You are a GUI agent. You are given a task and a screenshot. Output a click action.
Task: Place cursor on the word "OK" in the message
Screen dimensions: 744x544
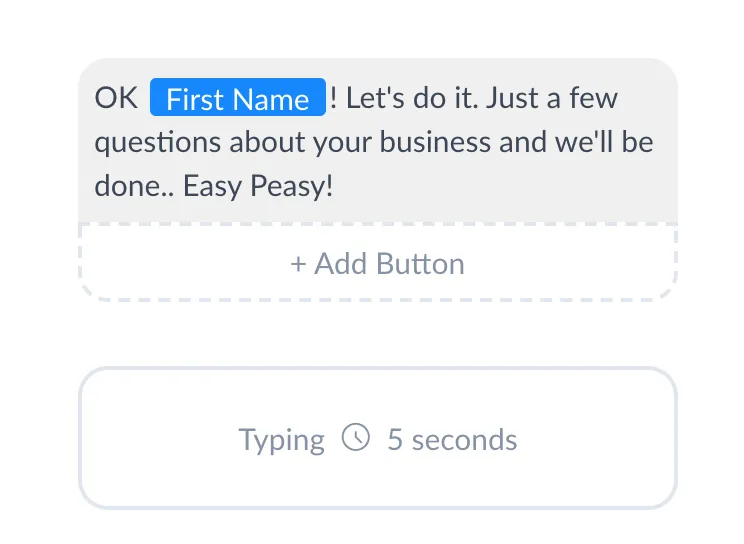pos(116,99)
